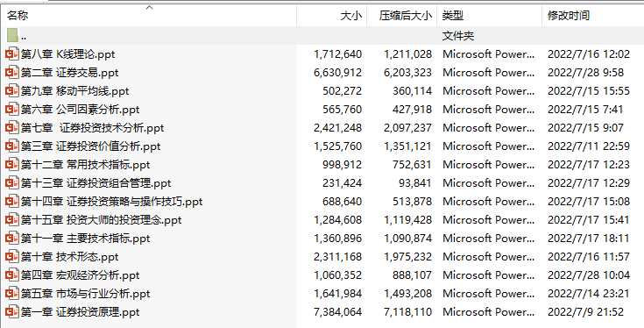This screenshot has height=328, width=644.
Task: Click compressed size 360,114
Action: (x=412, y=91)
